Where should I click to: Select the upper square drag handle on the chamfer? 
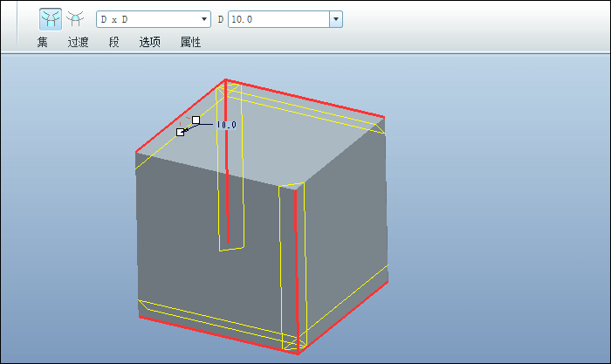pyautogui.click(x=196, y=120)
